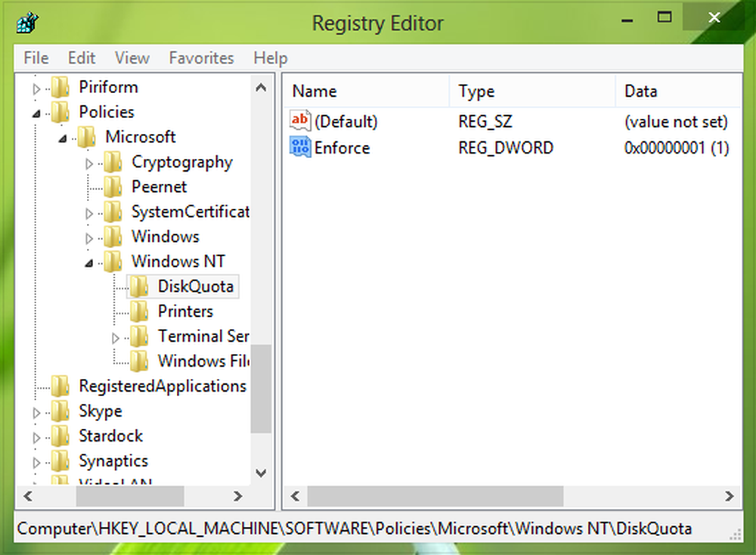Click the (Default) string value icon
756x555 pixels.
(x=300, y=120)
